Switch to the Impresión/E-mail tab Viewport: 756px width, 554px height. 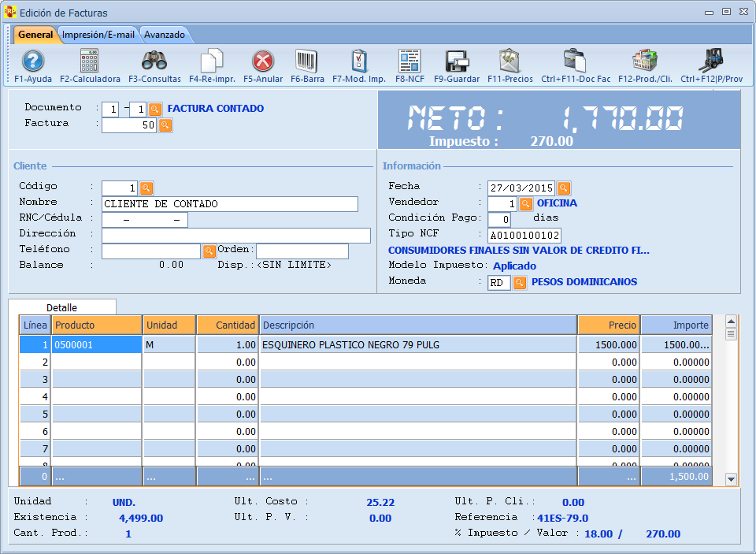coord(98,35)
